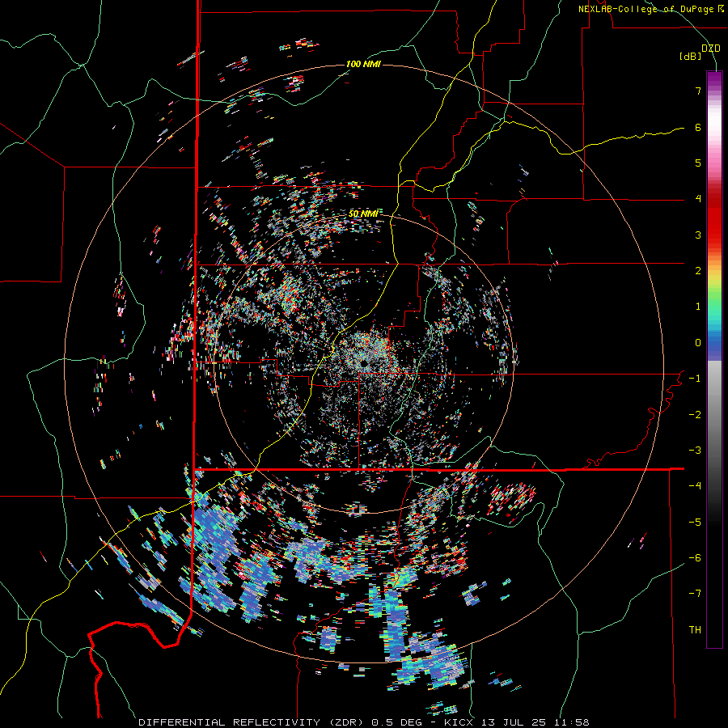This screenshot has width=728, height=728.
Task: Click the [dB] units label
Action: click(x=691, y=57)
